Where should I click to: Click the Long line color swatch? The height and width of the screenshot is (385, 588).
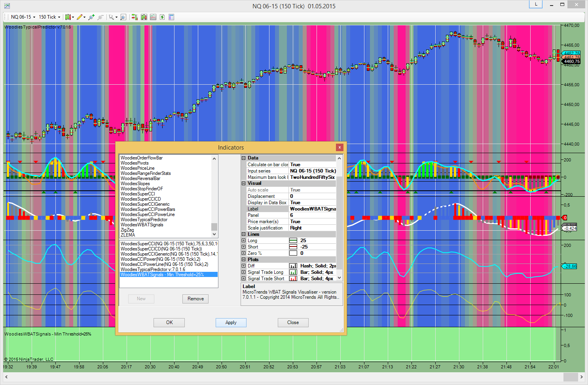pyautogui.click(x=293, y=241)
